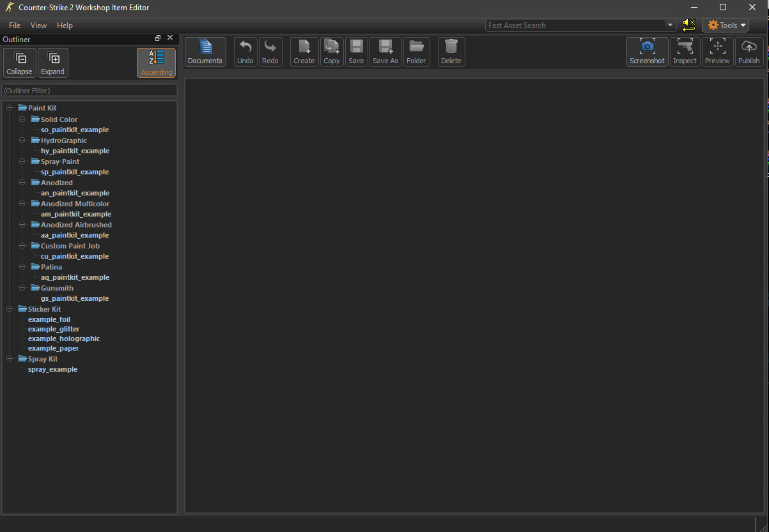The height and width of the screenshot is (532, 769).
Task: Create a new workshop item
Action: pos(304,52)
